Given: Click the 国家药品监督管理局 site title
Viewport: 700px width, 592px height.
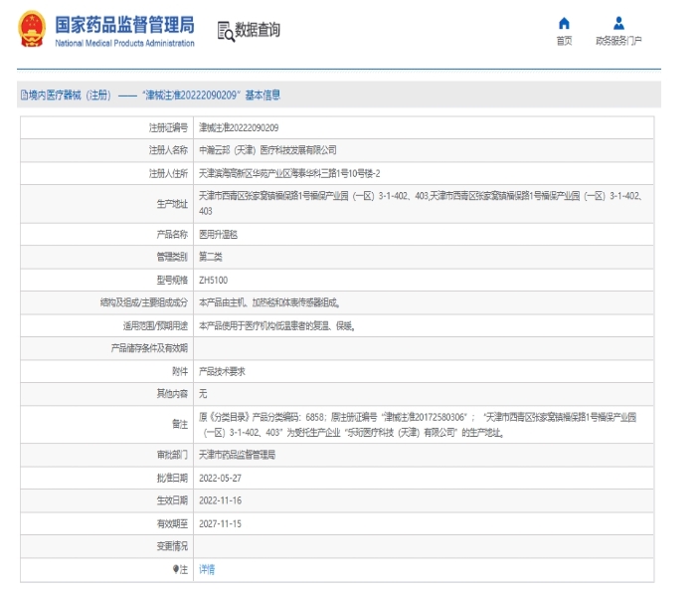Looking at the screenshot, I should pos(124,25).
